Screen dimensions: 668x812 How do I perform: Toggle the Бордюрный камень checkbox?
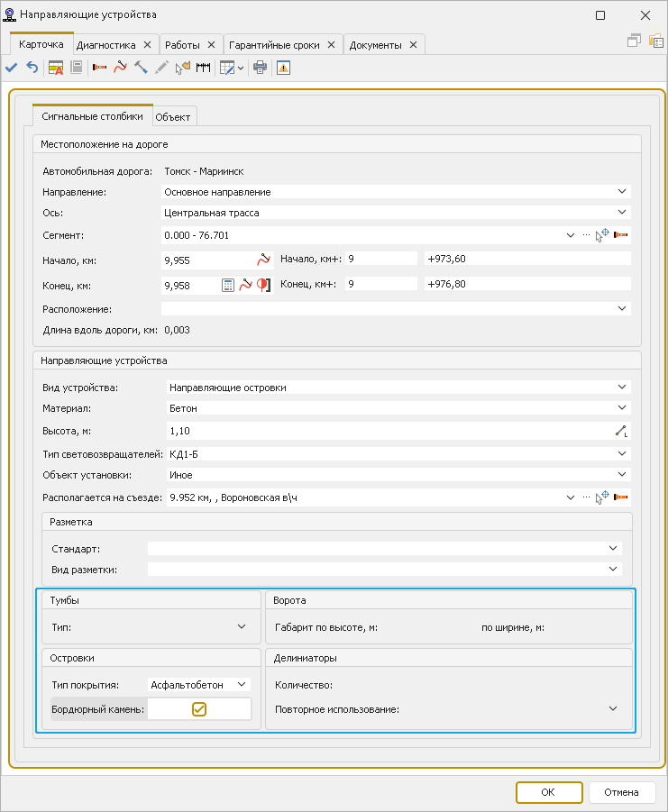point(199,709)
